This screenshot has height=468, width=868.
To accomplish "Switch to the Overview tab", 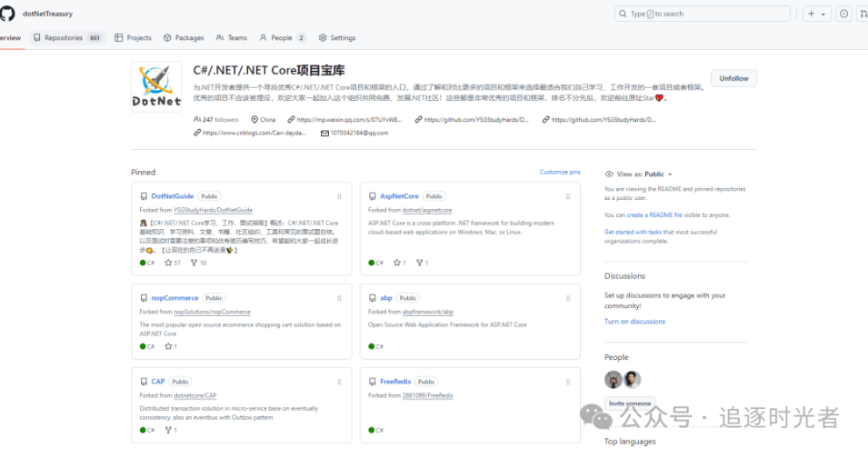I will [10, 37].
